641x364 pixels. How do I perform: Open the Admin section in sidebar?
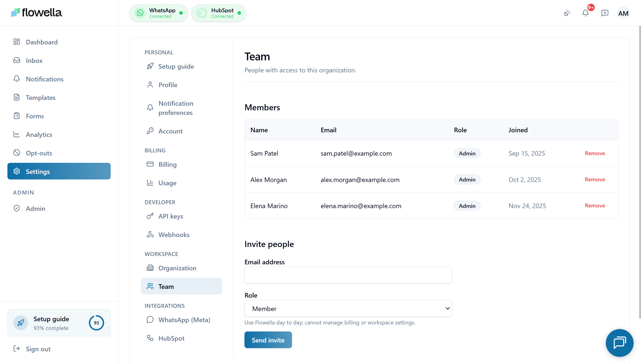pyautogui.click(x=59, y=209)
